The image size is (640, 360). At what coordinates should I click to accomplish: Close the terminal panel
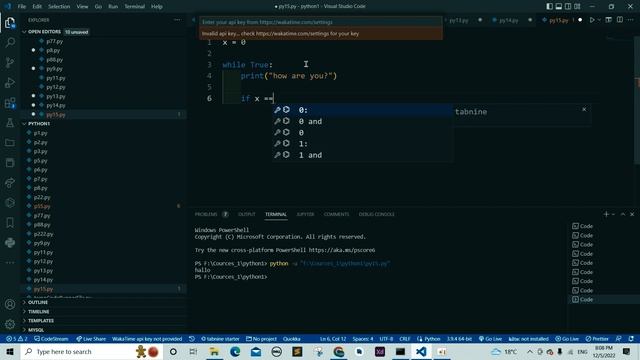click(x=632, y=214)
